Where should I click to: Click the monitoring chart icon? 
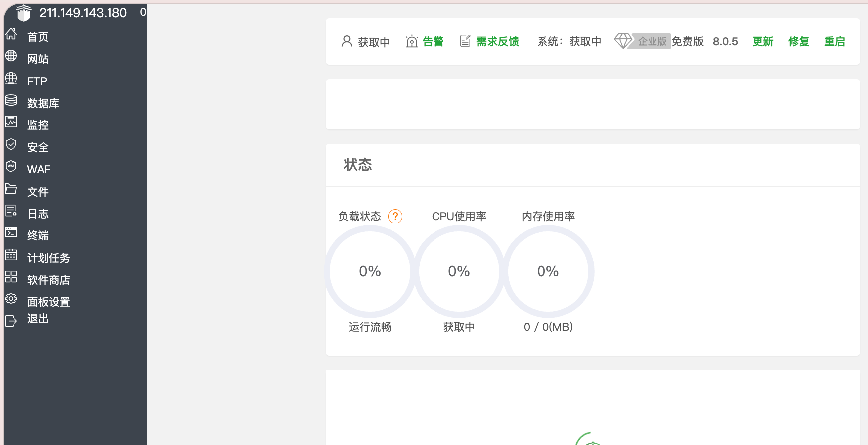11,122
